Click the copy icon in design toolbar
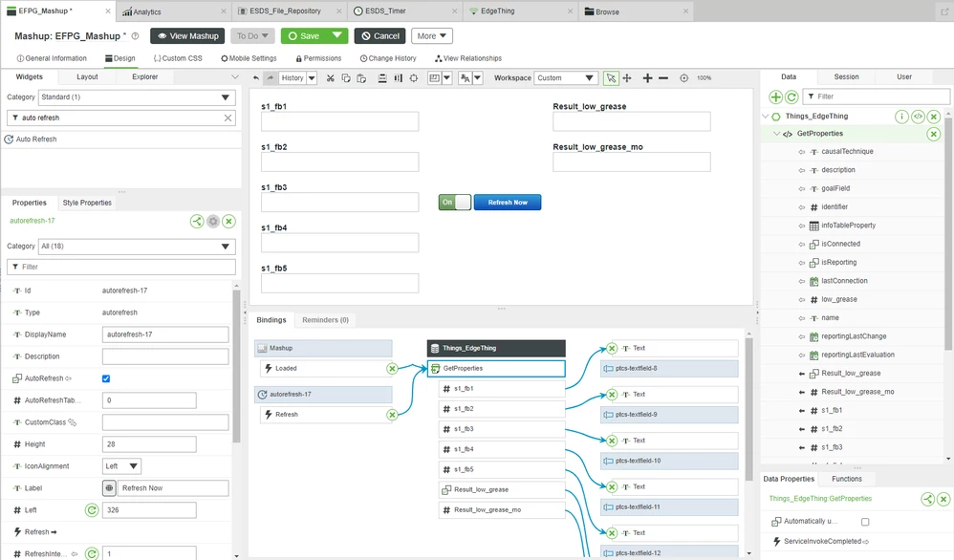Screen dimensions: 954x560 coord(346,77)
